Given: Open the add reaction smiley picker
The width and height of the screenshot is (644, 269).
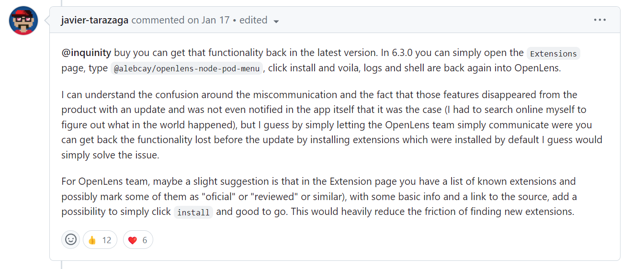Looking at the screenshot, I should tap(71, 240).
